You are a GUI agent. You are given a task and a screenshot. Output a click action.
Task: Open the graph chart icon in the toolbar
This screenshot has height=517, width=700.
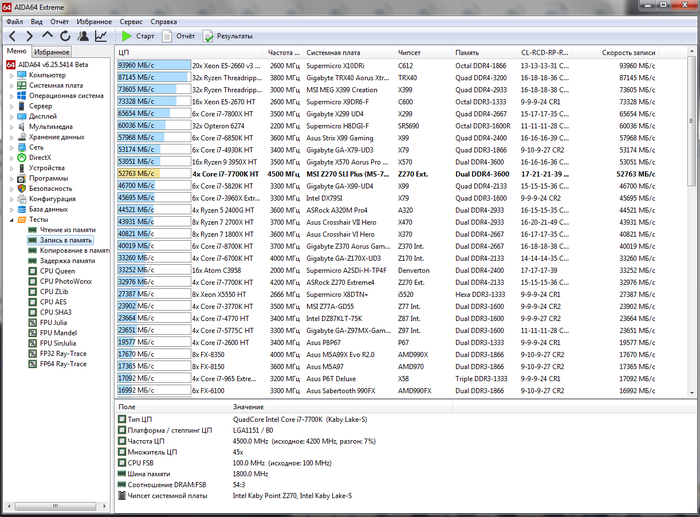click(x=101, y=36)
